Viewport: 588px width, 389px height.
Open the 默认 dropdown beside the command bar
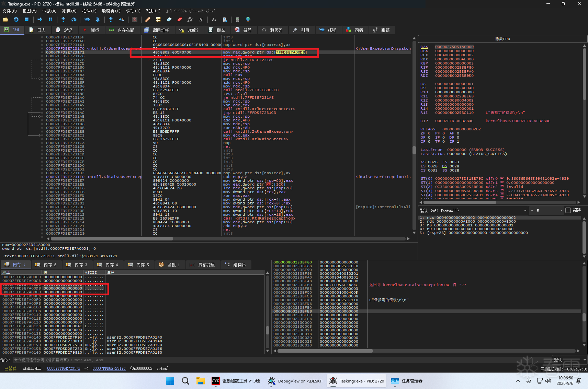[x=570, y=360]
